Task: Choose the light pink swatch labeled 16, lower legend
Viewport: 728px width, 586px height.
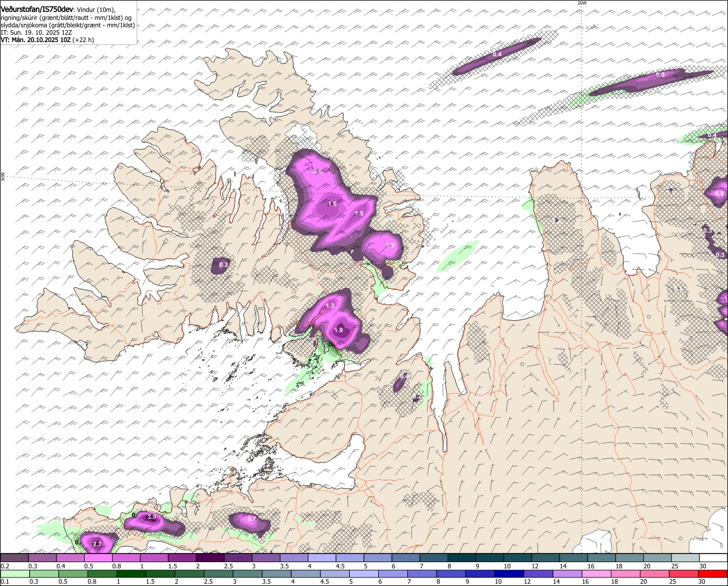Action: 596,573
